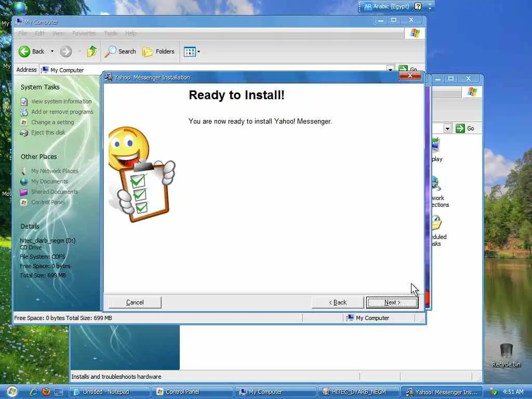Click Change a setting

(52, 122)
